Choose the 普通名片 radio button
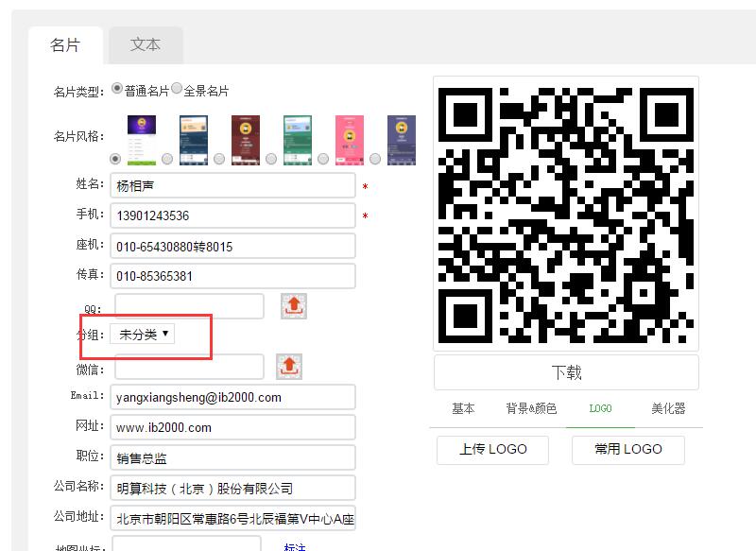Image resolution: width=756 pixels, height=551 pixels. click(117, 89)
